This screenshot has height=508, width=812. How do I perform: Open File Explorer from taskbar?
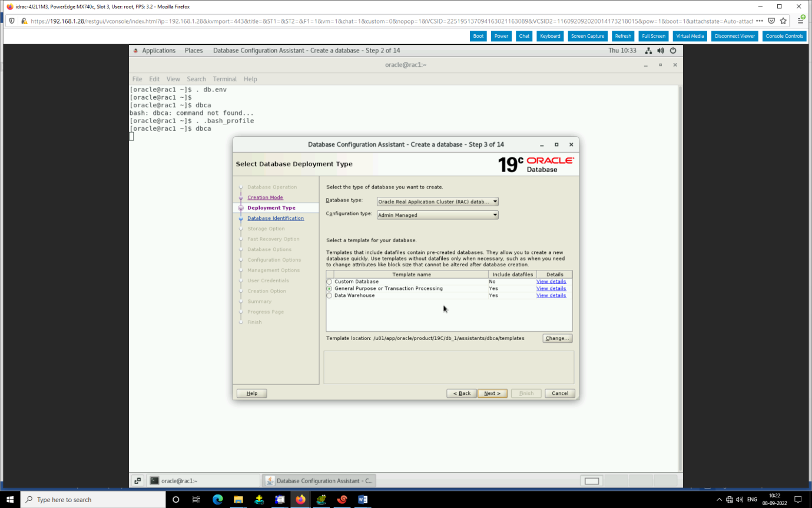pyautogui.click(x=238, y=499)
